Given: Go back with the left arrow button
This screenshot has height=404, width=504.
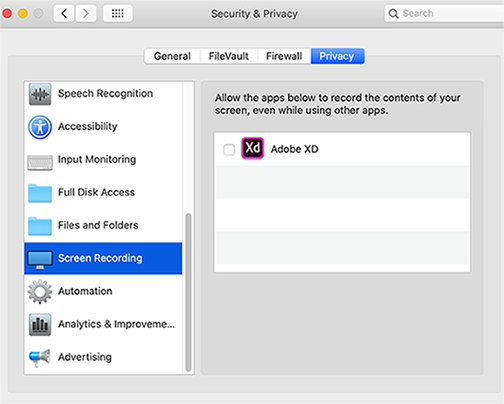Looking at the screenshot, I should pos(64,13).
